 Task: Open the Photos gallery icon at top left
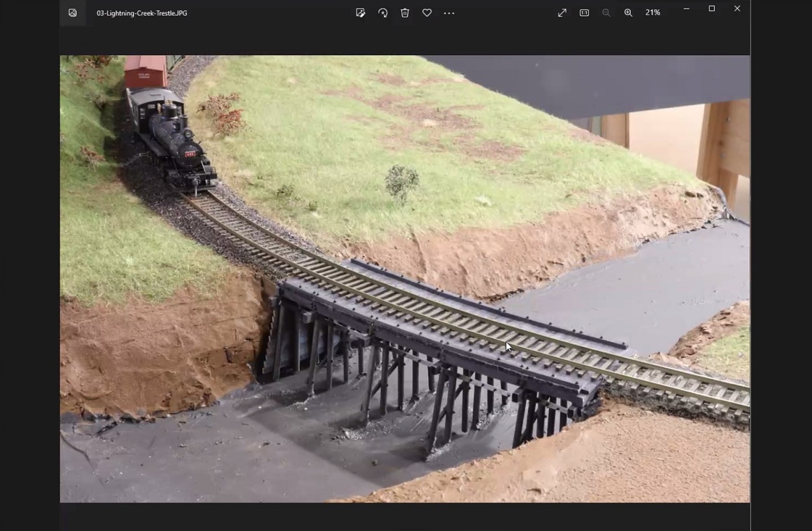click(x=73, y=13)
